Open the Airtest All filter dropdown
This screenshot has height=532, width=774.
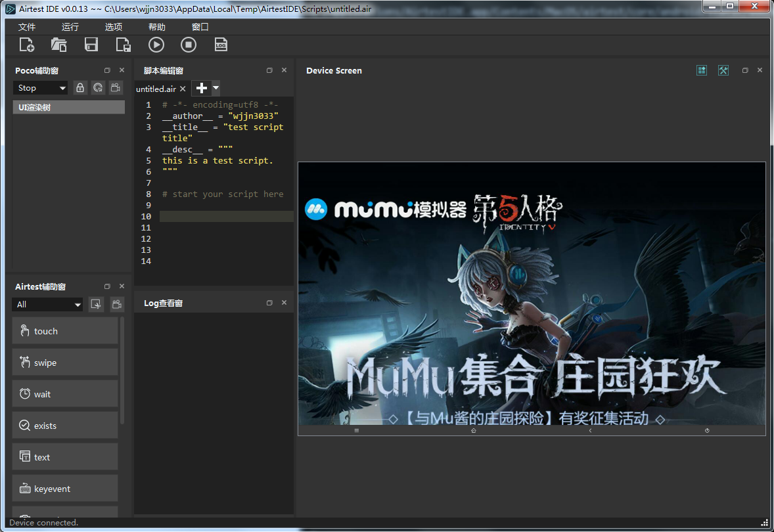click(x=47, y=305)
